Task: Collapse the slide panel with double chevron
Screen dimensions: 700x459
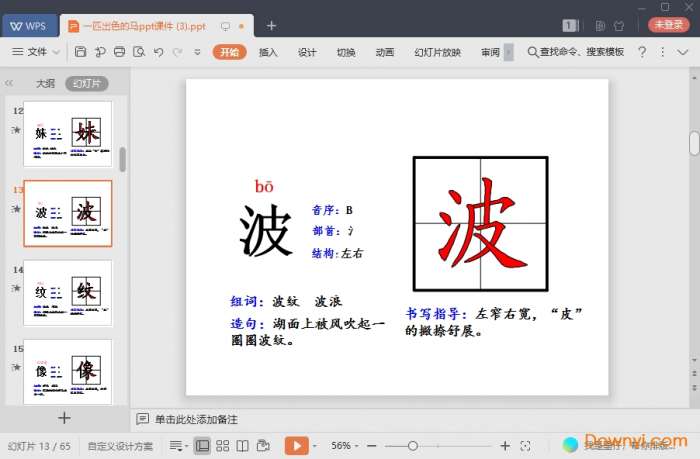Action: 8,83
